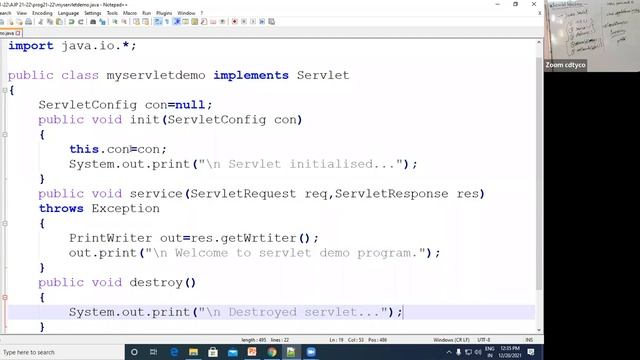The height and width of the screenshot is (360, 640).
Task: Show hidden tray icons chevron
Action: pos(449,352)
